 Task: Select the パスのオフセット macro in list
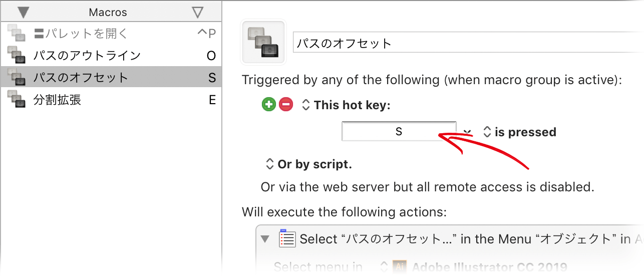pos(111,78)
